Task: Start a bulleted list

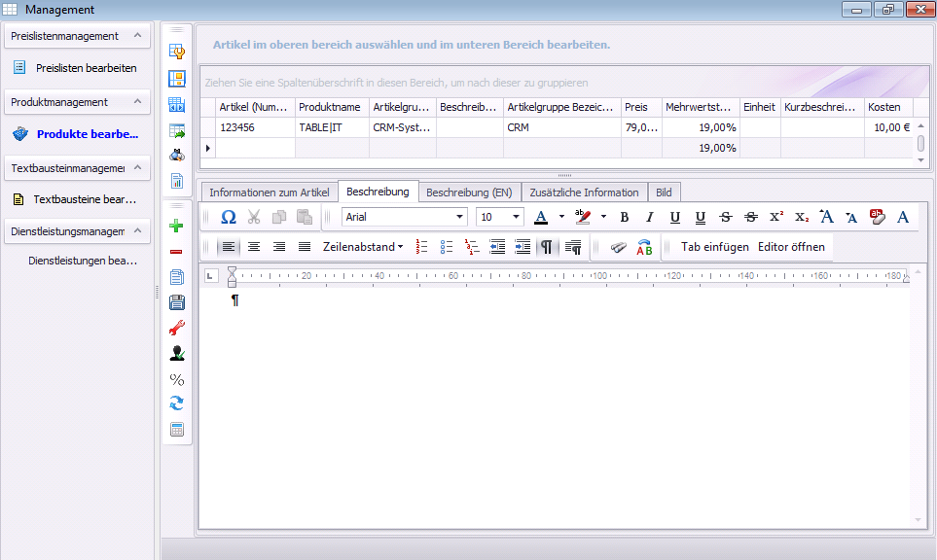Action: pos(447,247)
